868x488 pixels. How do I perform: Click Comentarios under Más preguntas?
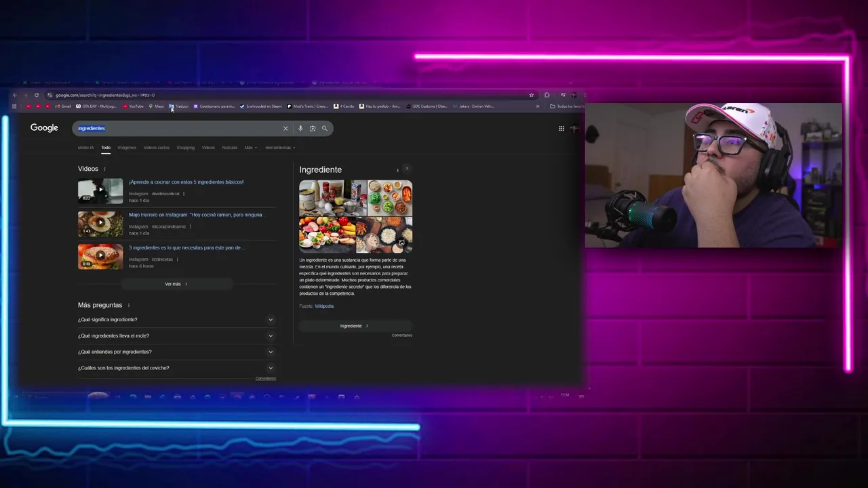coord(266,378)
